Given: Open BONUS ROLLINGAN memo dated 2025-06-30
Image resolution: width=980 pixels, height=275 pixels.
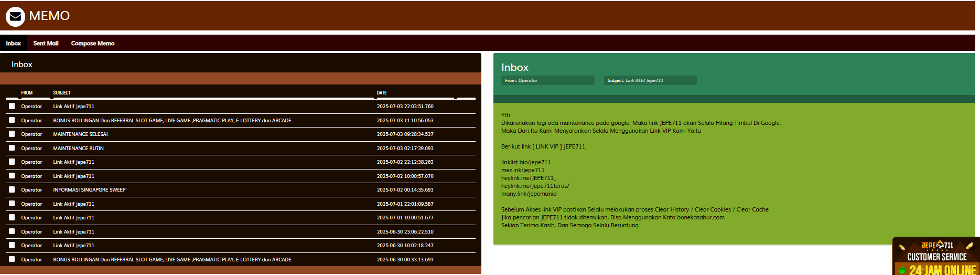Looking at the screenshot, I should point(172,260).
